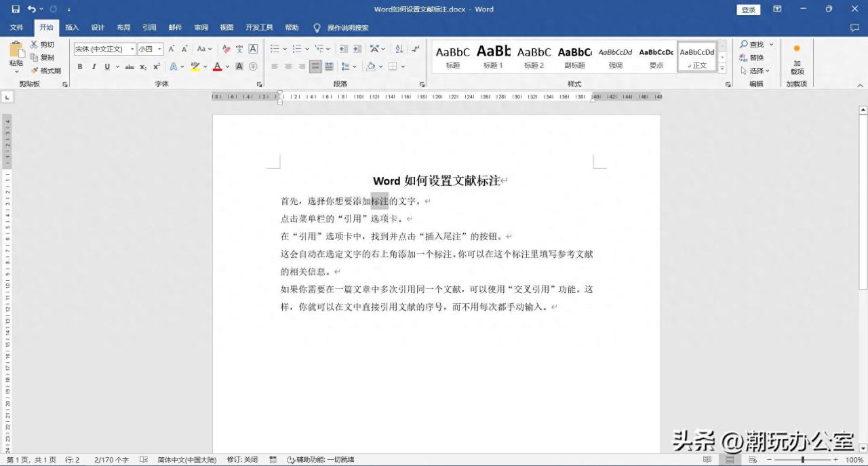Adjust the zoom slider in status bar
The image size is (868, 466).
click(x=803, y=460)
